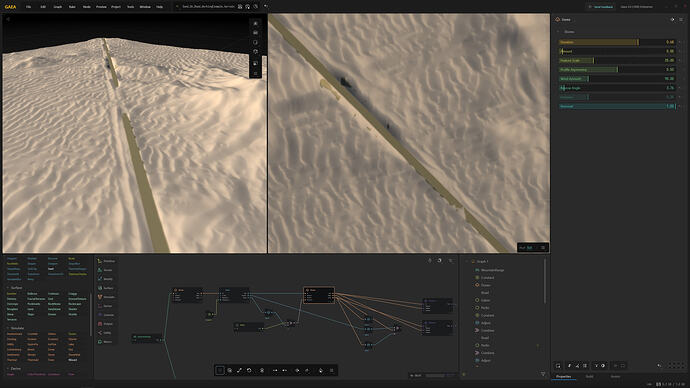Open the graph tree filter icon
The image size is (690, 388).
click(x=543, y=374)
